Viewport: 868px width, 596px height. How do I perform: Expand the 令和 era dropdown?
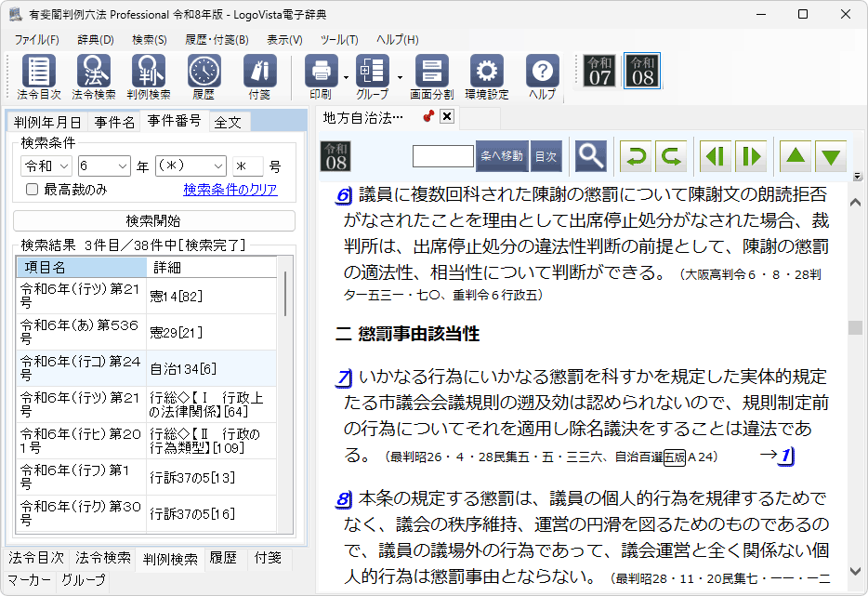coord(46,166)
